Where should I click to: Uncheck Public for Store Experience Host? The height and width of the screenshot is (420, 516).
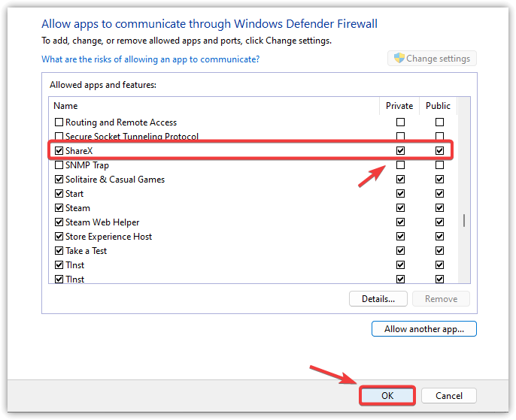tap(440, 237)
